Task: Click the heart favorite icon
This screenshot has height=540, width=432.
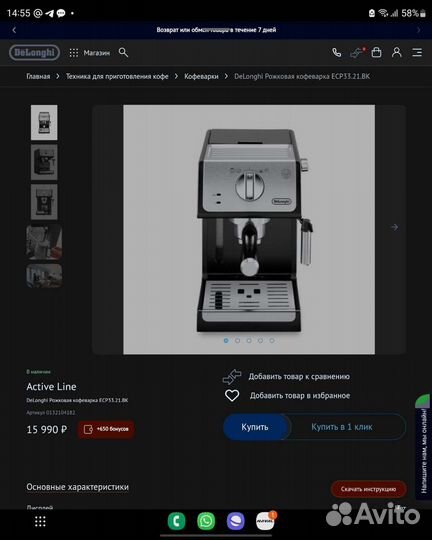Action: 232,395
